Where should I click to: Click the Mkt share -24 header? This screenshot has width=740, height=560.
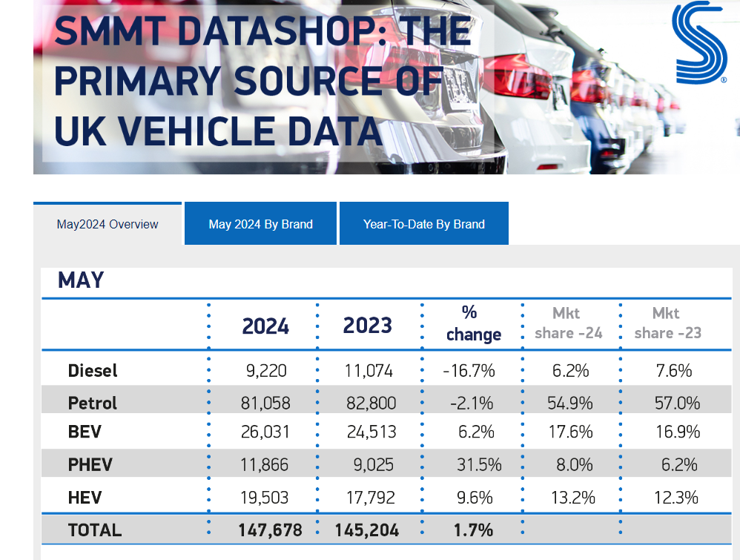568,323
